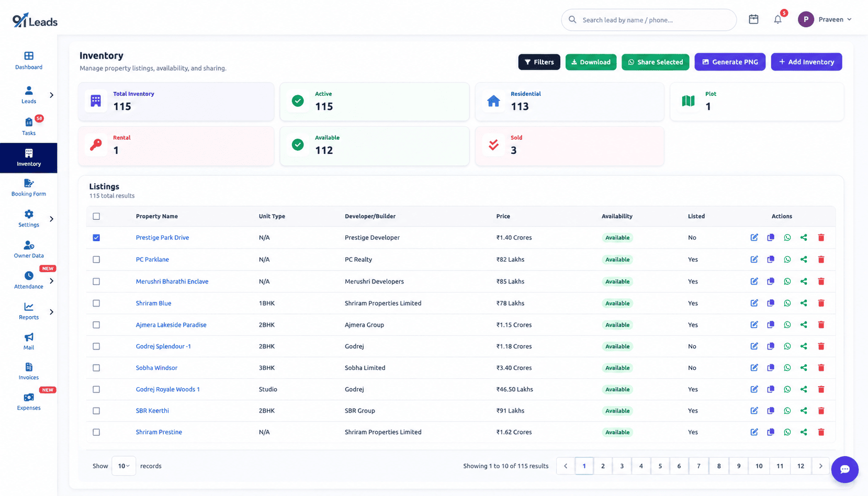Screen dimensions: 868x496
Task: Edit the Prestige Park Drive listing
Action: pyautogui.click(x=754, y=238)
